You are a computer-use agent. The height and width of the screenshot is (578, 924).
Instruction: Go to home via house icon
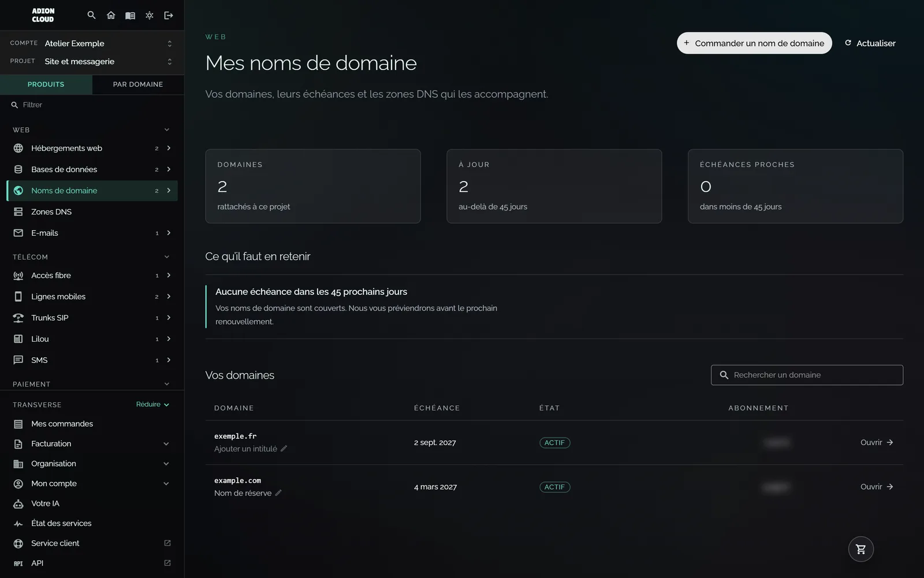(x=111, y=16)
